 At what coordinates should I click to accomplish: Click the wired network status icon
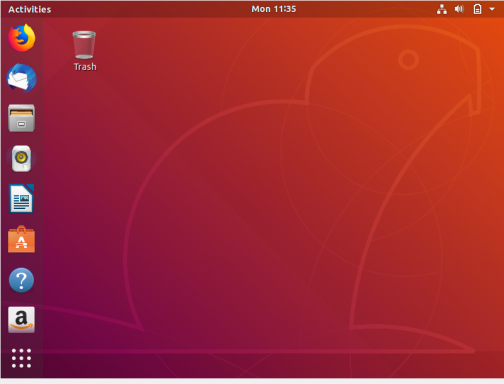(442, 9)
